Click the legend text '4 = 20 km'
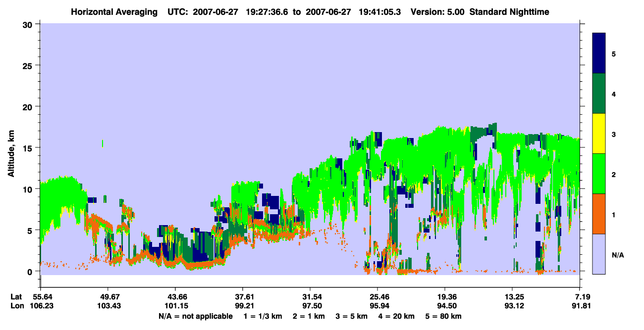 click(397, 316)
